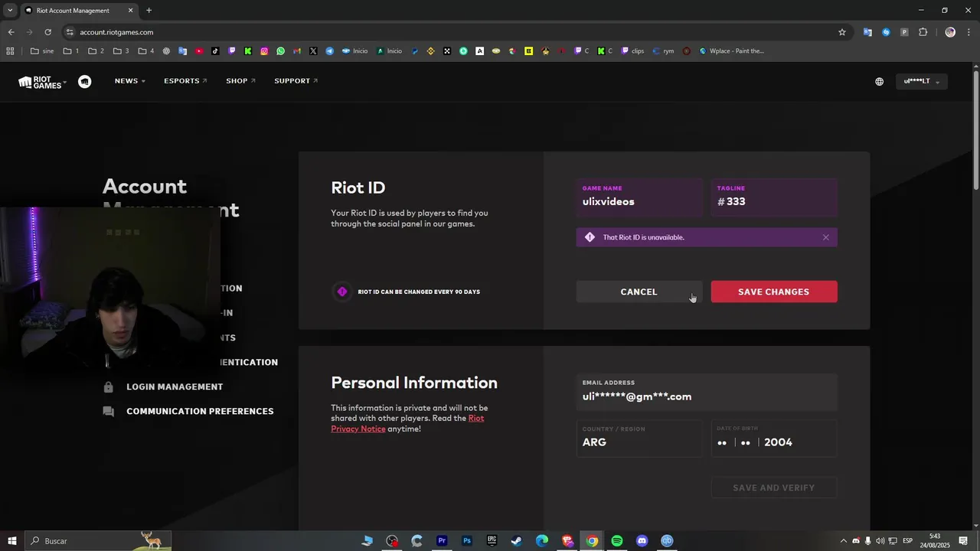980x551 pixels.
Task: Click the Windows Buscar search box
Action: (98, 541)
